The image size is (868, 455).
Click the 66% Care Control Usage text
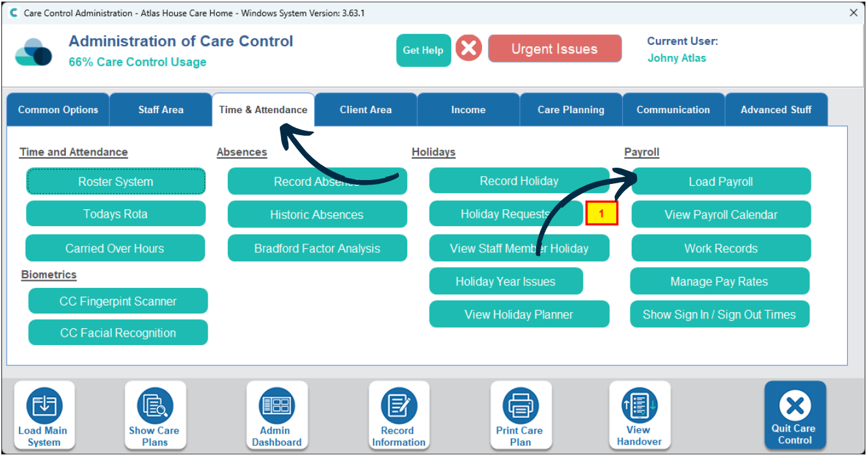click(137, 62)
